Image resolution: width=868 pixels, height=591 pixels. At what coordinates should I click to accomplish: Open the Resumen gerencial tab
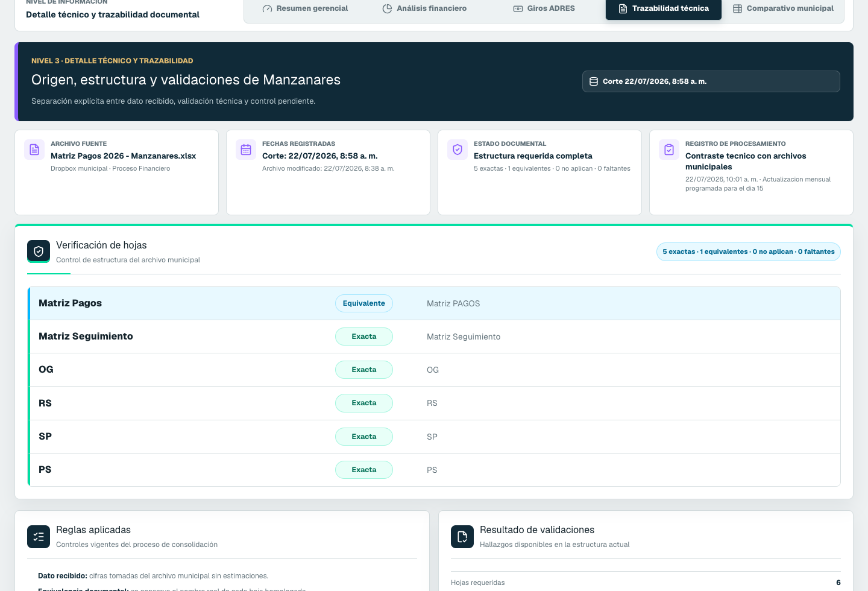305,8
